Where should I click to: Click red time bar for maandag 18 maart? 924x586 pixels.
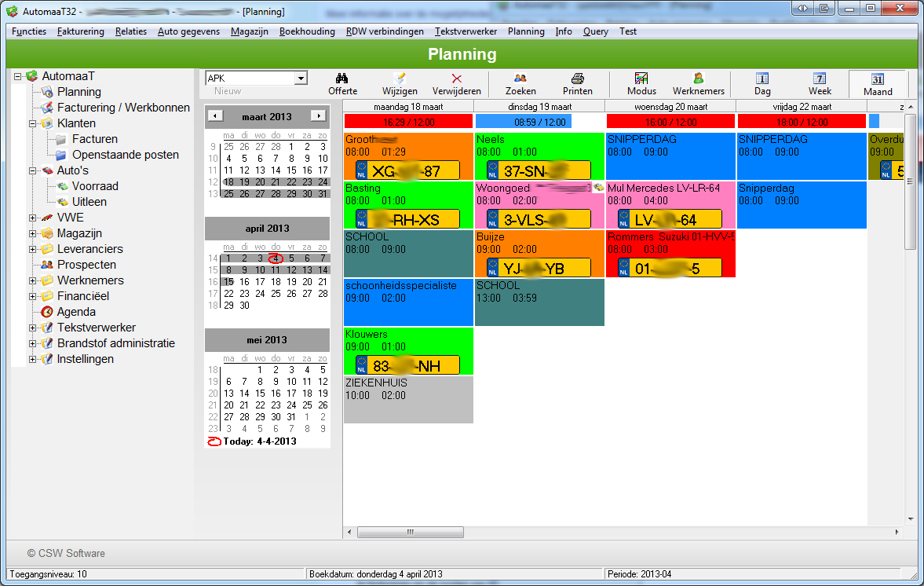408,122
